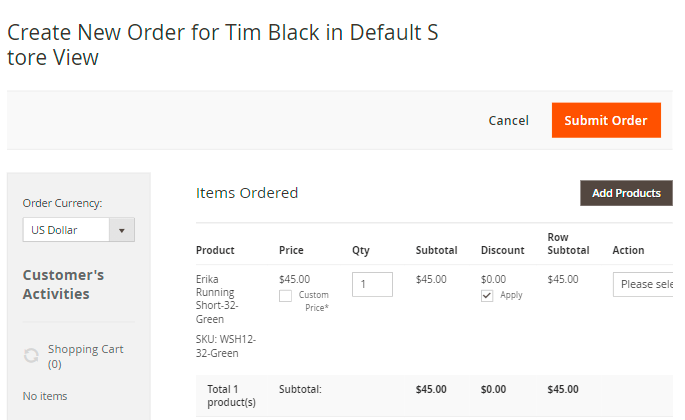Click the Custom Price label text
This screenshot has height=420, width=685.
point(314,301)
